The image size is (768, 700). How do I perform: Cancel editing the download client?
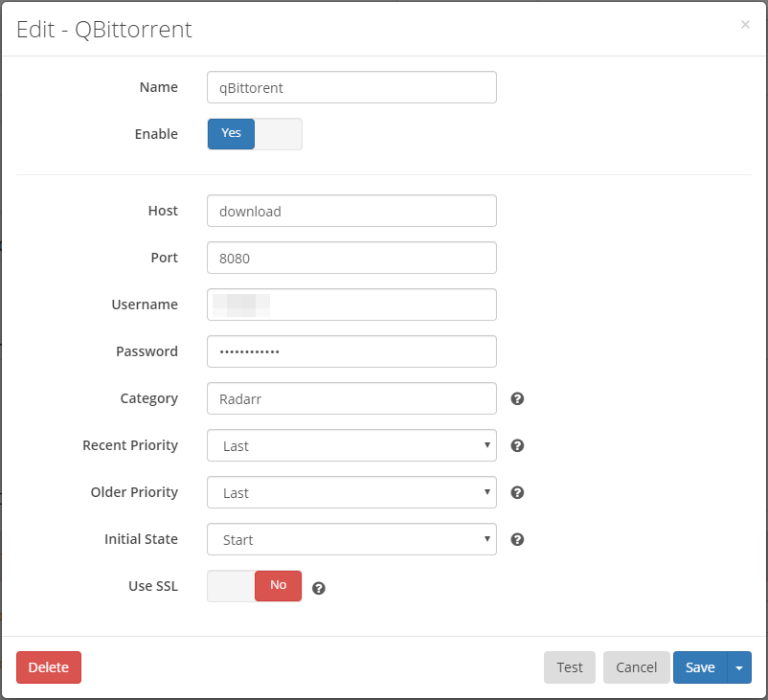click(x=636, y=667)
